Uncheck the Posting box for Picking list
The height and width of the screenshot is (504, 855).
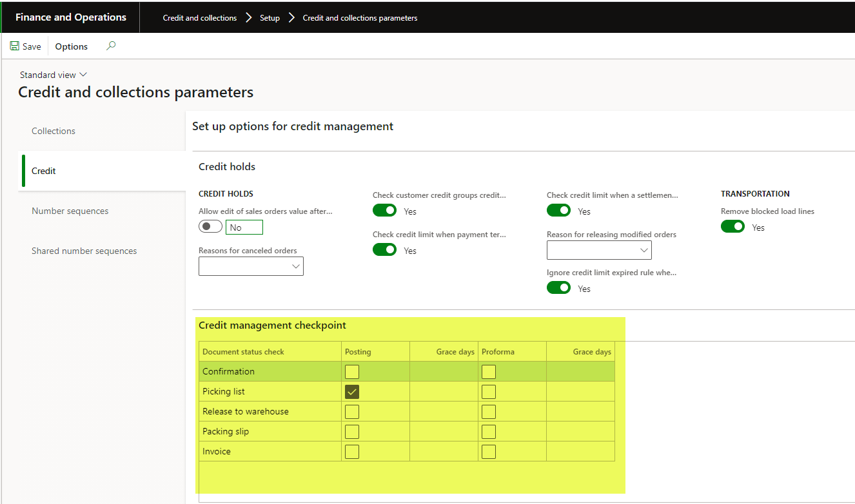[352, 391]
